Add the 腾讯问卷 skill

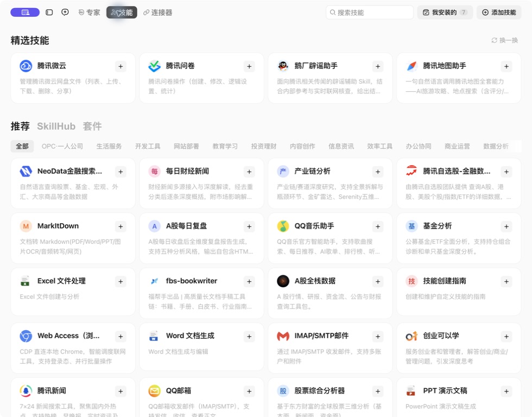pyautogui.click(x=249, y=66)
